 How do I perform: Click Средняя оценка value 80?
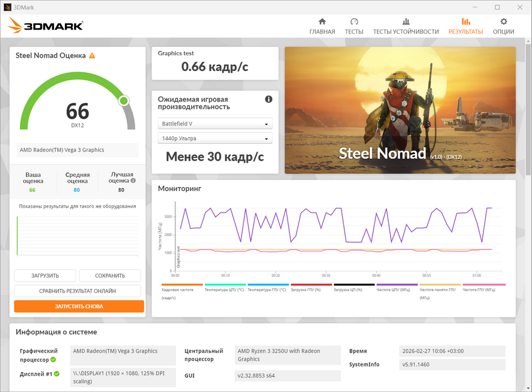coord(76,190)
